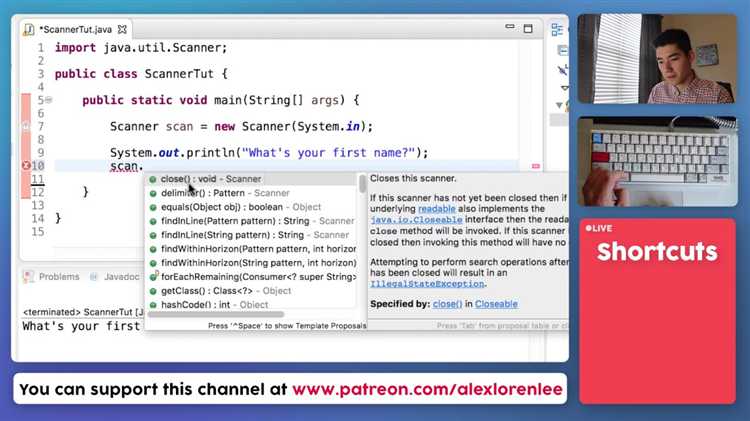This screenshot has width=750, height=421.
Task: Collapse the main method fold toggle
Action: tap(48, 100)
